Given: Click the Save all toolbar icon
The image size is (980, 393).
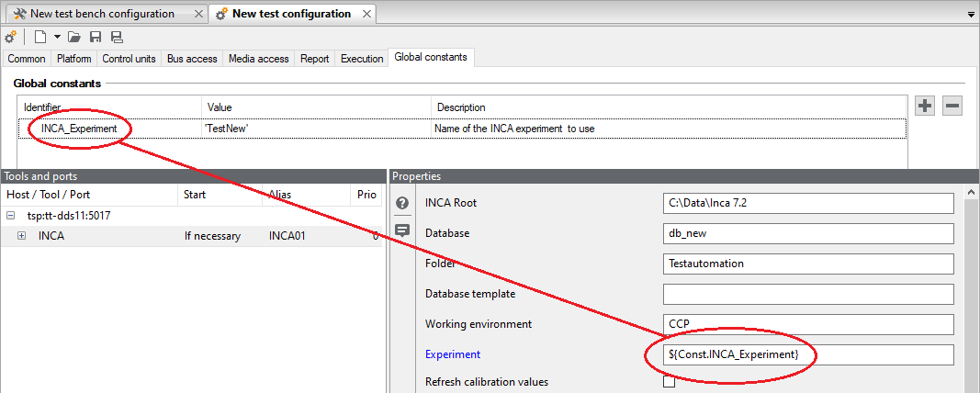Looking at the screenshot, I should pos(117,36).
